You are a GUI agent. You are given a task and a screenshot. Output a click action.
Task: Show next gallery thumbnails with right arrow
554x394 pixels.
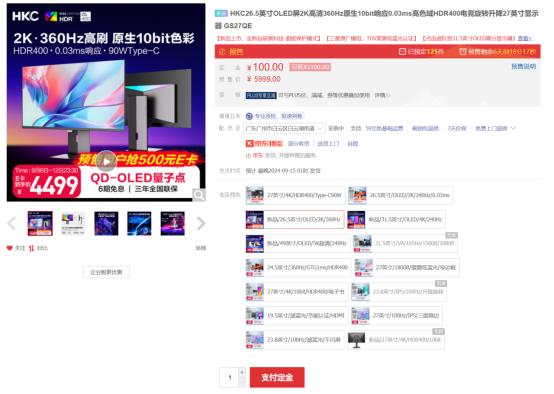(201, 223)
